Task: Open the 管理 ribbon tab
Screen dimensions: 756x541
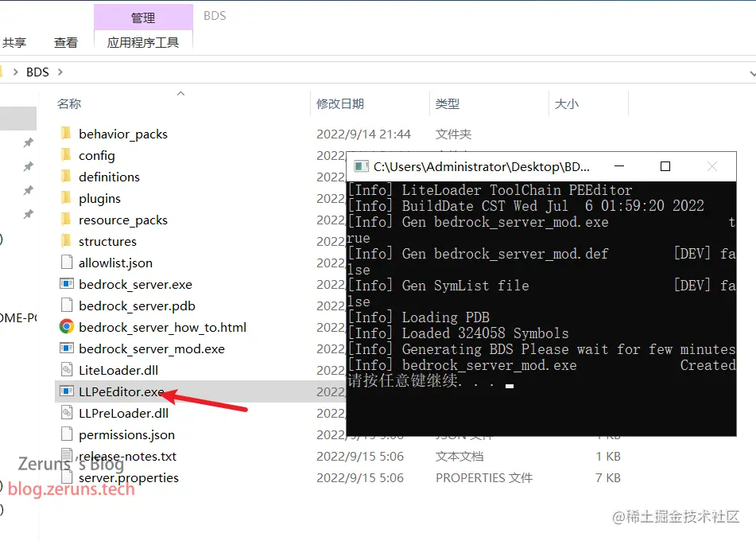Action: click(x=143, y=18)
